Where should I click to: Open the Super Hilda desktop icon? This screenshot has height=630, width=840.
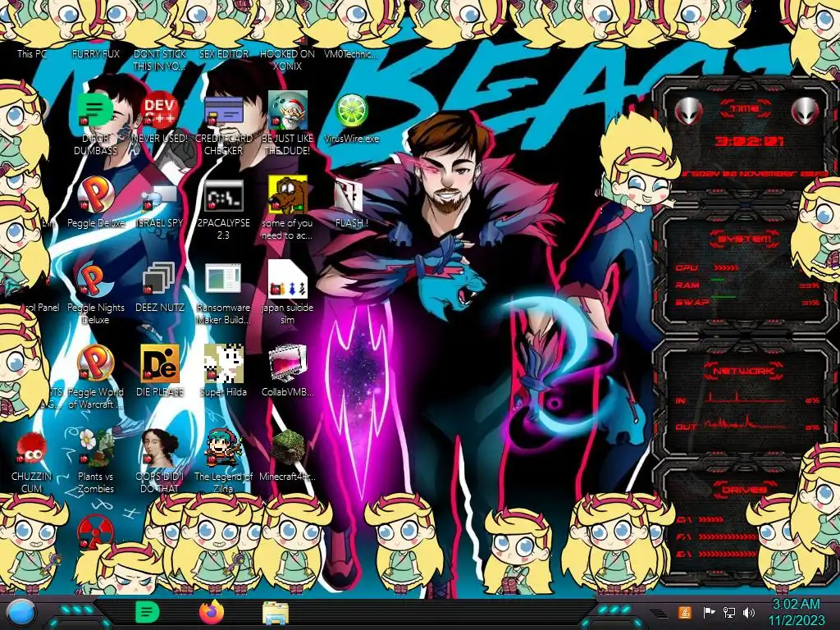tap(223, 363)
